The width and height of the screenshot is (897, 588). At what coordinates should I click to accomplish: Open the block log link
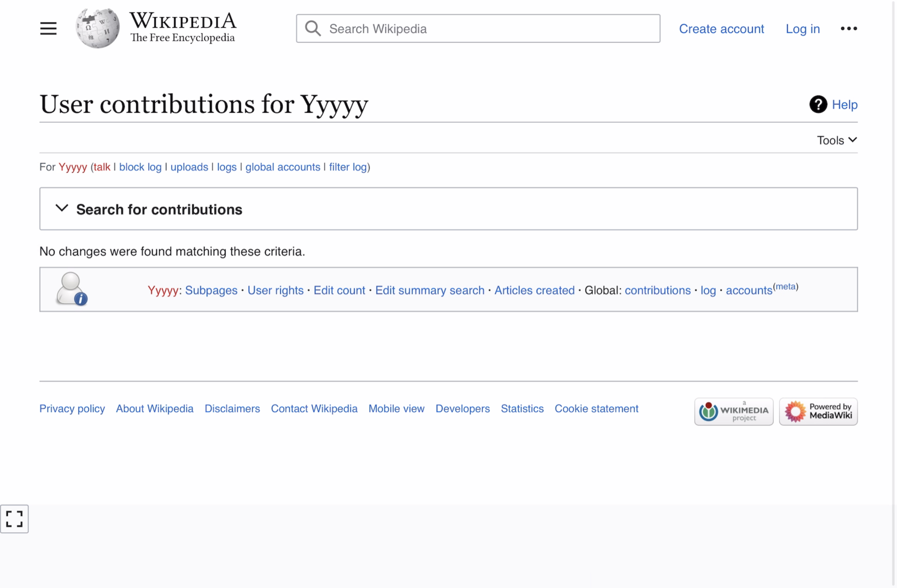click(140, 167)
